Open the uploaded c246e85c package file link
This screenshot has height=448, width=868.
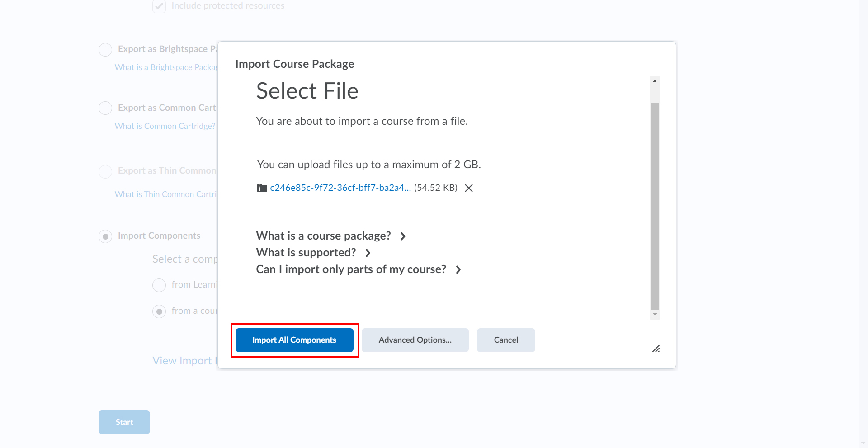[x=340, y=188]
